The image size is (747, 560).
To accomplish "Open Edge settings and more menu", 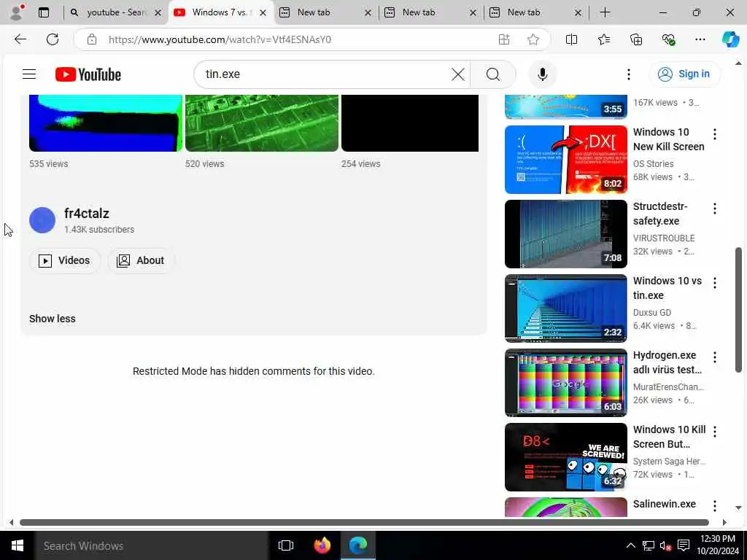I will click(700, 39).
